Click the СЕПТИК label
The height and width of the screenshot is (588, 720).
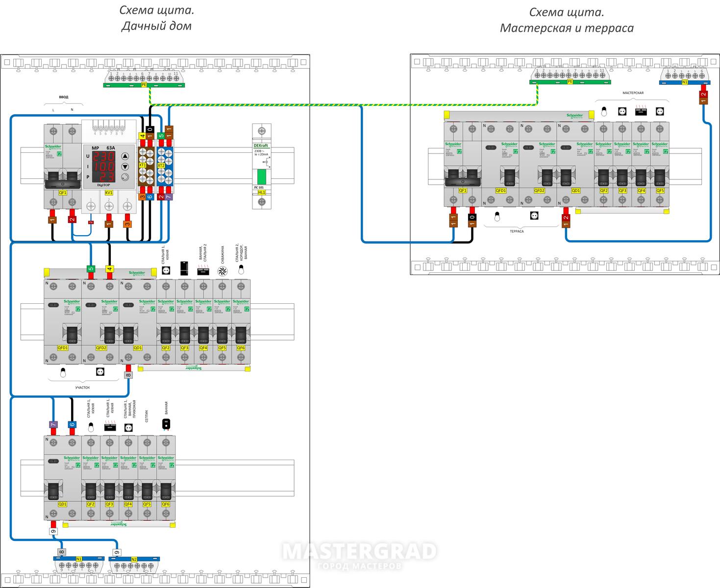[x=147, y=416]
